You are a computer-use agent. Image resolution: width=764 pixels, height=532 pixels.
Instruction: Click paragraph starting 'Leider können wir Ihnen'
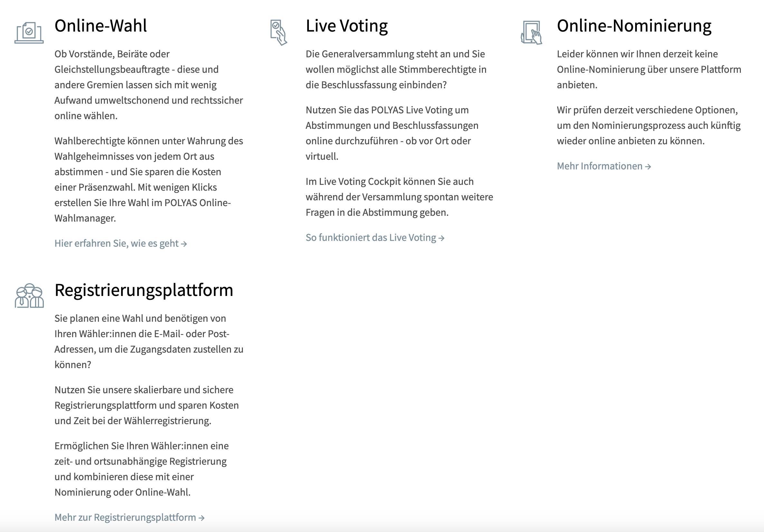(x=649, y=70)
